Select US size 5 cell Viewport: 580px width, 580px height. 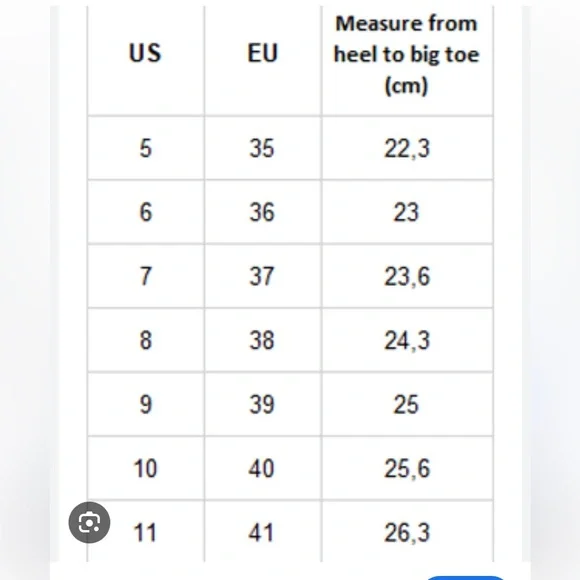tap(146, 148)
